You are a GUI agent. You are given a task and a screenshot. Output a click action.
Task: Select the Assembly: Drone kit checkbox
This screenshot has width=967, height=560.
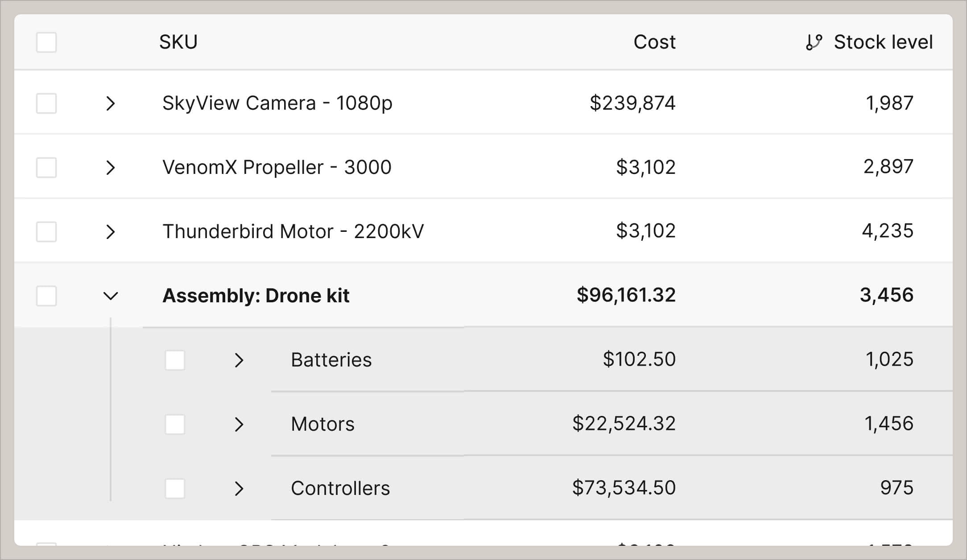click(x=47, y=295)
